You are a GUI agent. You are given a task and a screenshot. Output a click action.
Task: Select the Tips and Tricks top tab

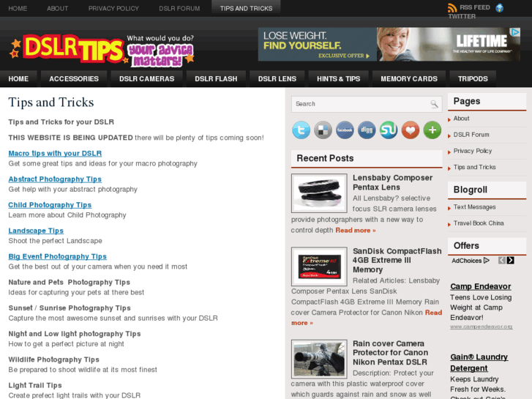click(246, 8)
